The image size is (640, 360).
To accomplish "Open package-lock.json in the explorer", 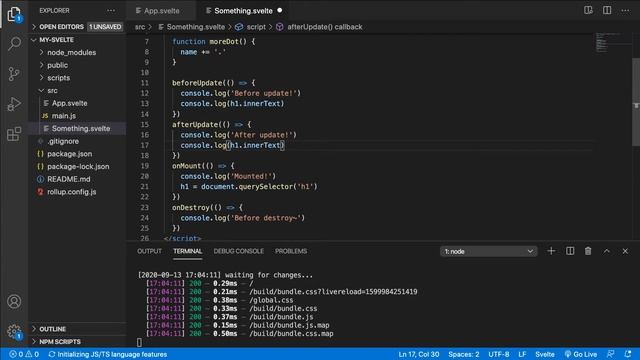I will (78, 166).
